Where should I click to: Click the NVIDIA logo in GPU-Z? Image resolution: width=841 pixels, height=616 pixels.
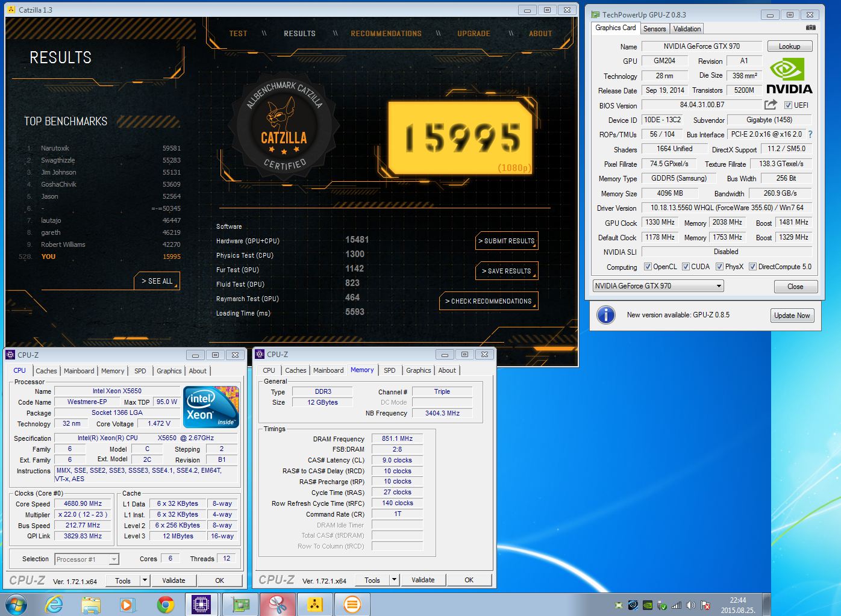789,76
